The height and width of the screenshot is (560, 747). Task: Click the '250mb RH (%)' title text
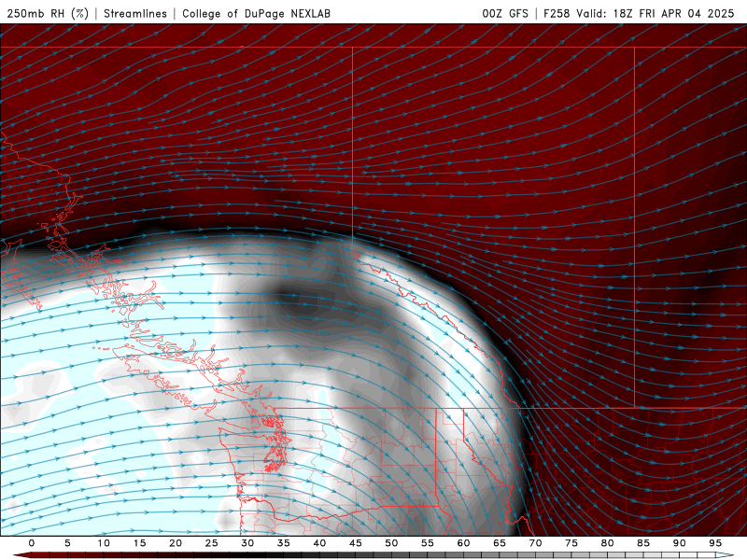click(x=49, y=13)
